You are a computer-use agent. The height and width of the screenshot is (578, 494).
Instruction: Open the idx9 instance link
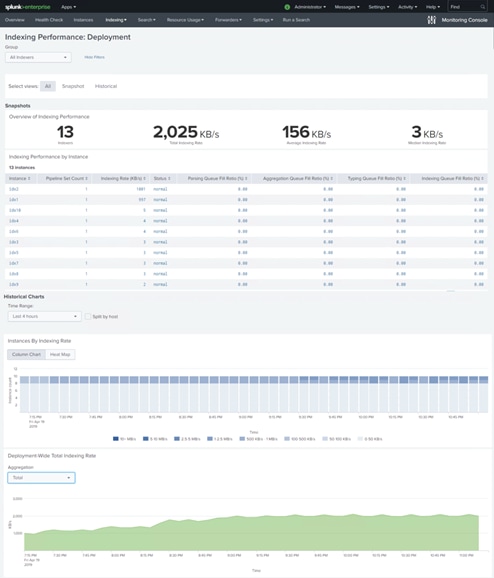(14, 285)
